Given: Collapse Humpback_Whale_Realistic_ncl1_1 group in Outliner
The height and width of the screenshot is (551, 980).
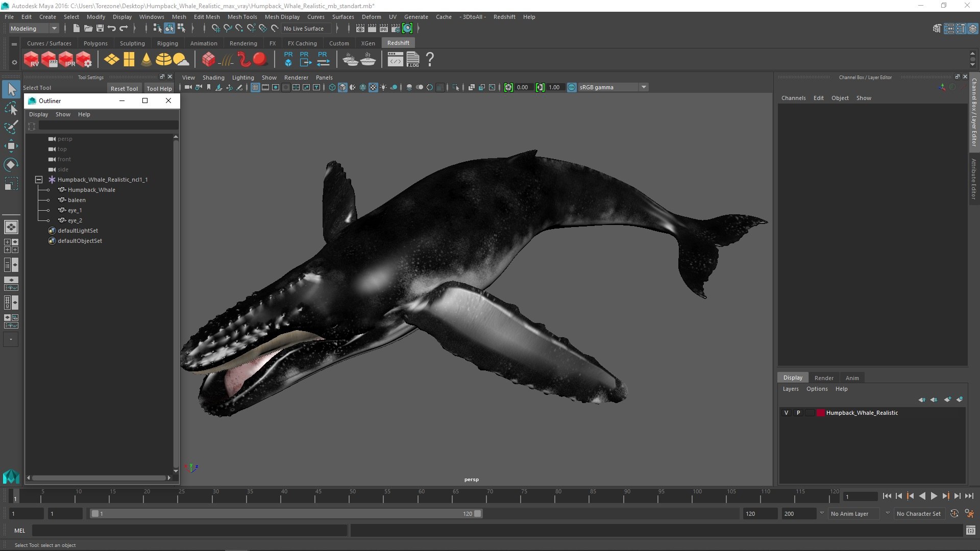Looking at the screenshot, I should (x=38, y=180).
